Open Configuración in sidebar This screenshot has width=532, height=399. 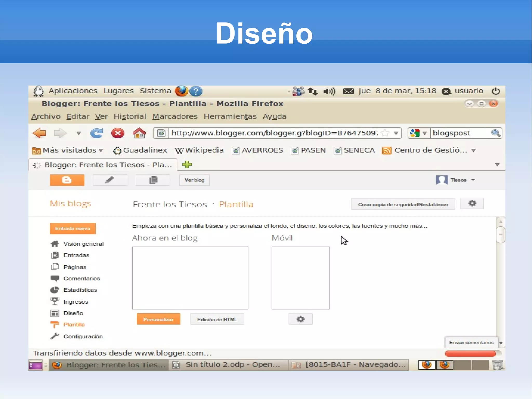[76, 336]
